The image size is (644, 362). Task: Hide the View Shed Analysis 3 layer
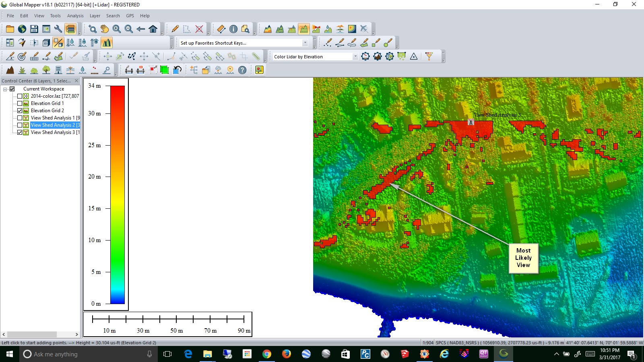(x=19, y=132)
